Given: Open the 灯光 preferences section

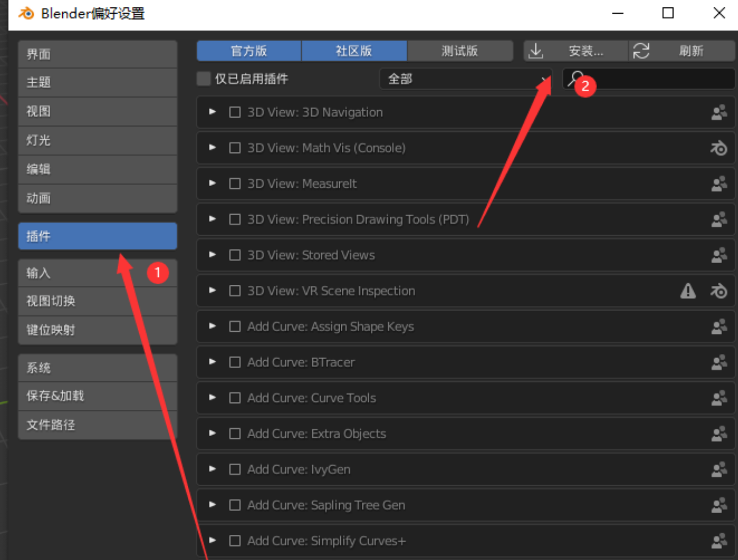Looking at the screenshot, I should (98, 140).
